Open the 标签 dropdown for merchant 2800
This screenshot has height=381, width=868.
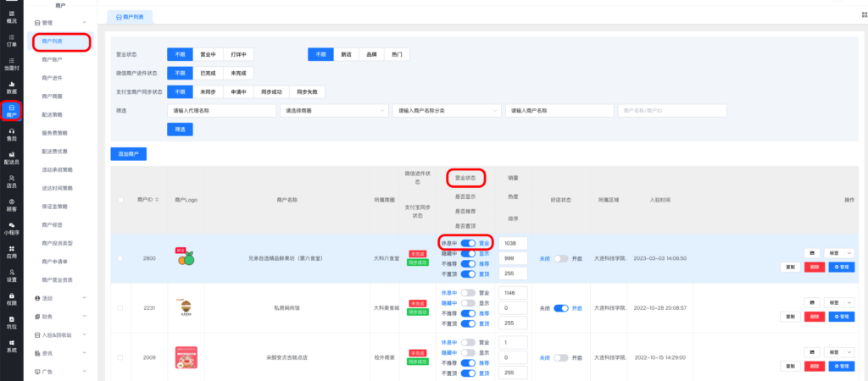click(x=838, y=252)
